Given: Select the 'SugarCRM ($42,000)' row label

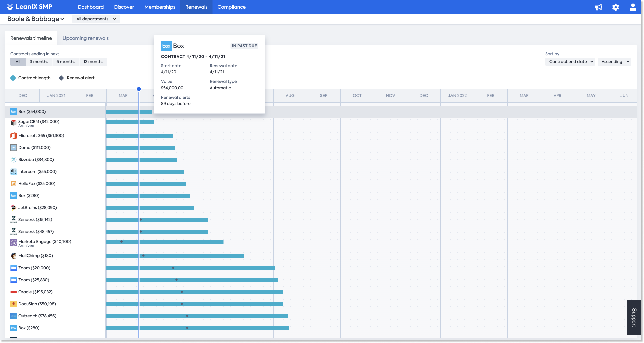Looking at the screenshot, I should click(x=39, y=122).
